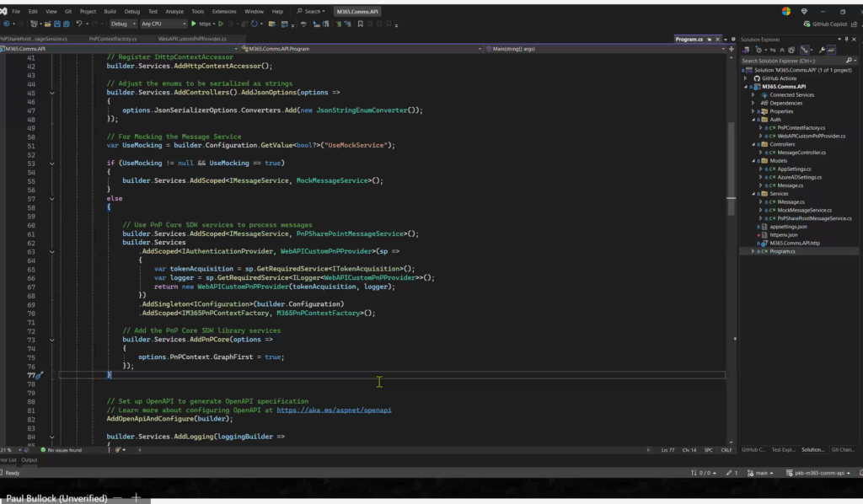The height and width of the screenshot is (504, 863).
Task: Expand the Dependencies node
Action: [753, 103]
